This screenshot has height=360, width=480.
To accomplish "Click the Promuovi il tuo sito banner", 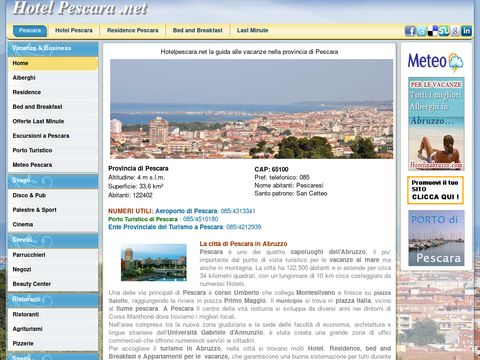I will [x=435, y=190].
